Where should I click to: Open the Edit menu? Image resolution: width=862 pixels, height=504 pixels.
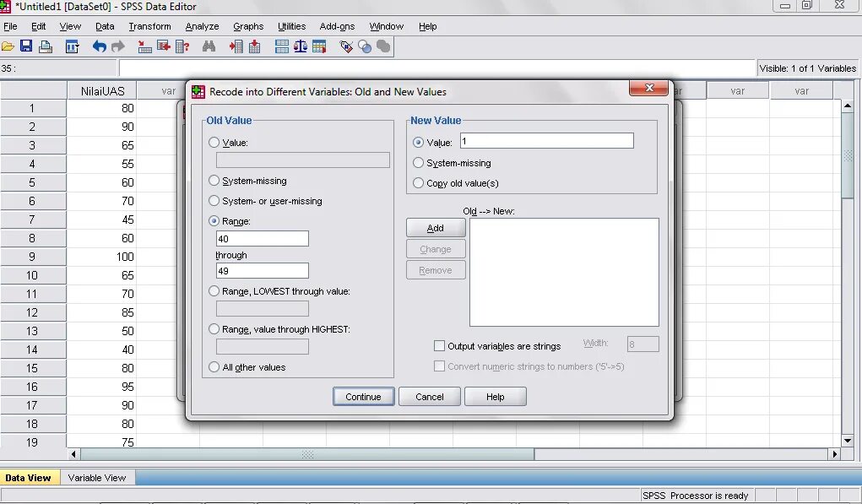click(39, 26)
